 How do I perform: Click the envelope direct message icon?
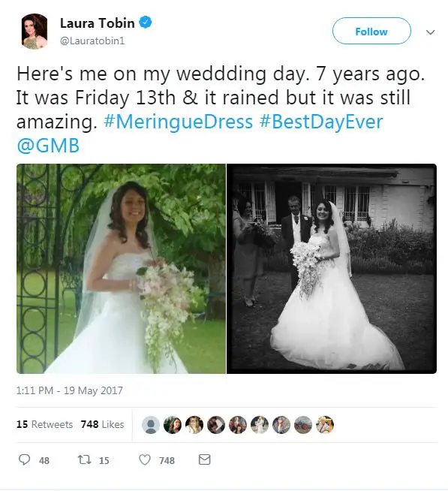pyautogui.click(x=204, y=459)
